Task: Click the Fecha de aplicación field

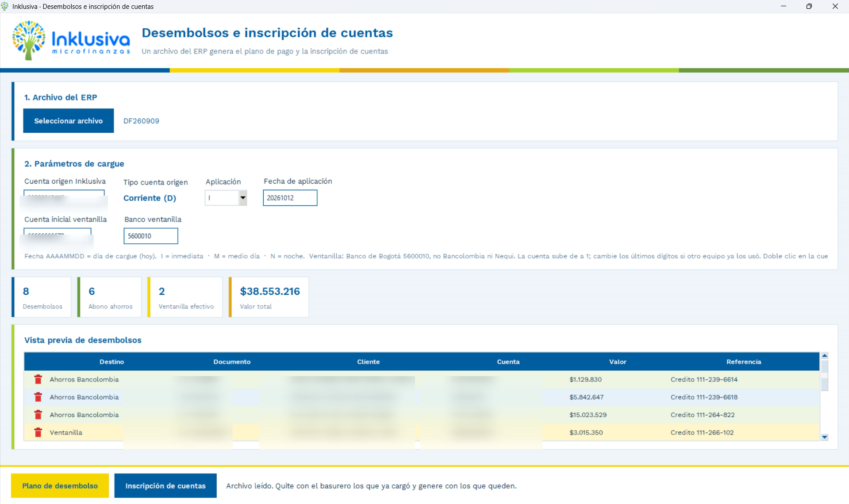Action: (290, 198)
